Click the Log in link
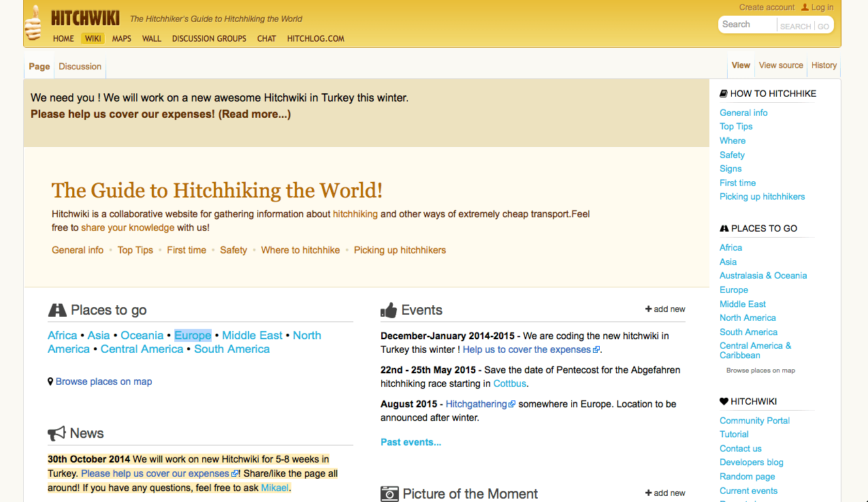 pyautogui.click(x=822, y=7)
